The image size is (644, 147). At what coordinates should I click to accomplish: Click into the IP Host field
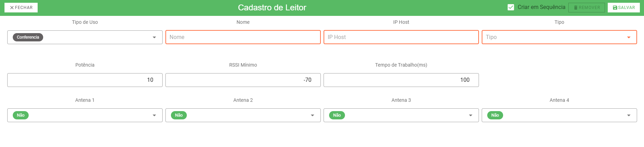pos(401,37)
